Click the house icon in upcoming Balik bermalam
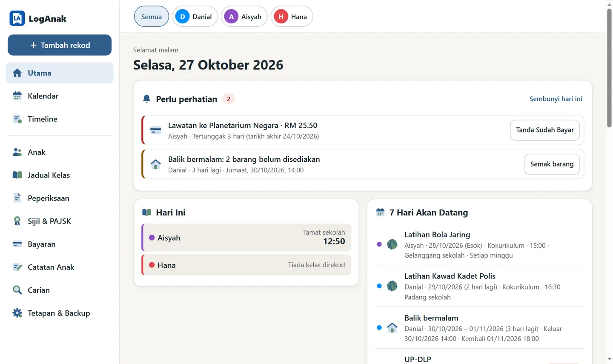The width and height of the screenshot is (613, 364). tap(392, 327)
